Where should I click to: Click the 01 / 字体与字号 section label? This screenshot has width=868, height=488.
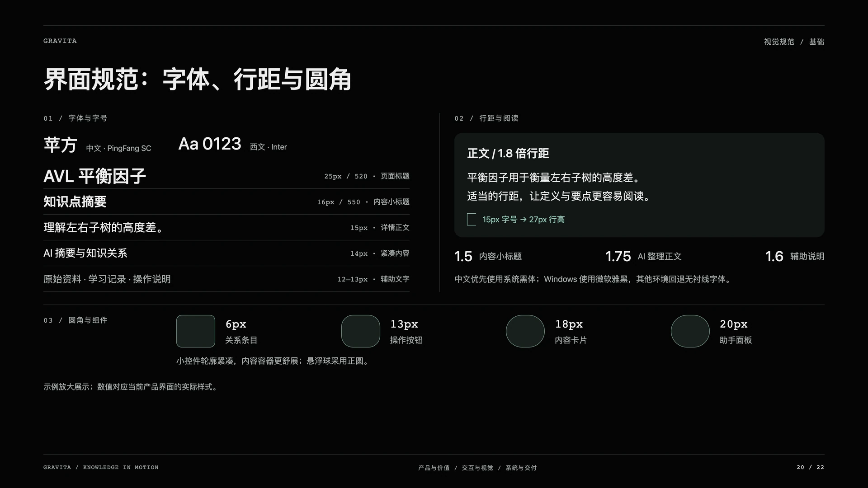[75, 118]
